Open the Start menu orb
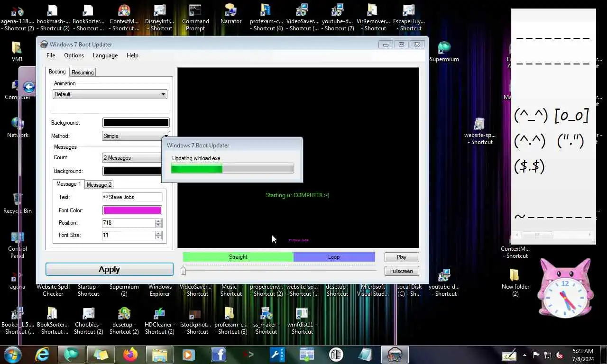 pyautogui.click(x=13, y=354)
